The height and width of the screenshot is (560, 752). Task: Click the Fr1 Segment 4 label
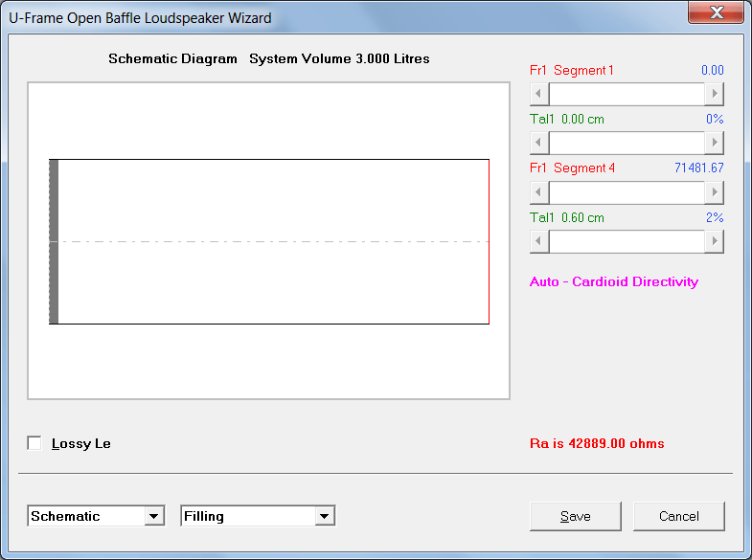point(572,168)
